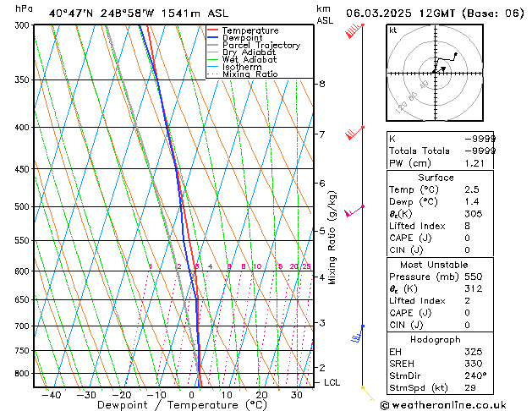
Task: Select the Isotherm legend entry
Action: click(242, 67)
